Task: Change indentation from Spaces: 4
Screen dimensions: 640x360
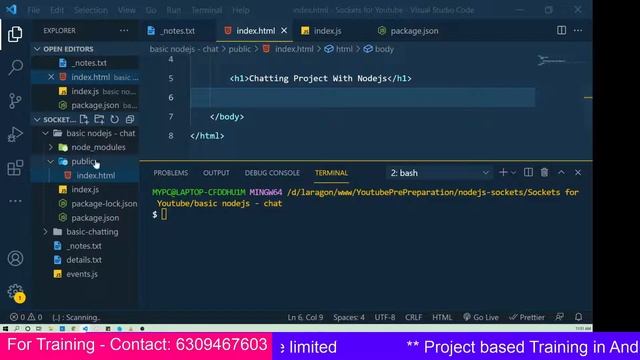Action: coord(349,317)
